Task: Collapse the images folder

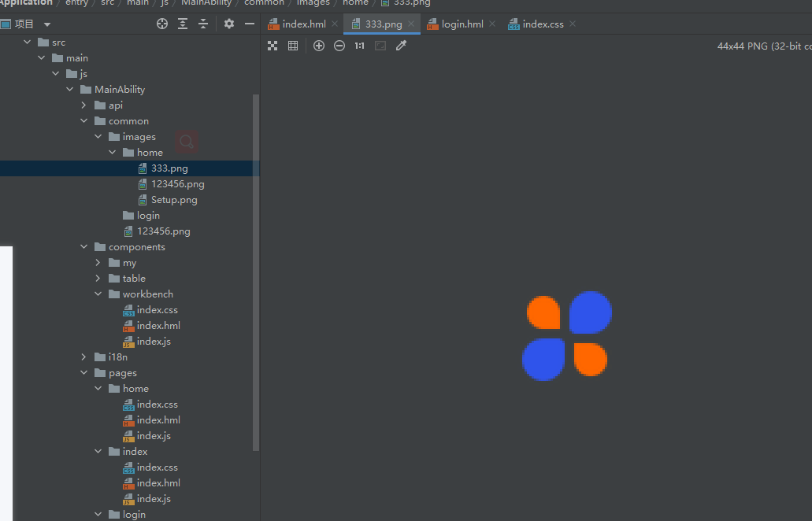Action: [98, 137]
